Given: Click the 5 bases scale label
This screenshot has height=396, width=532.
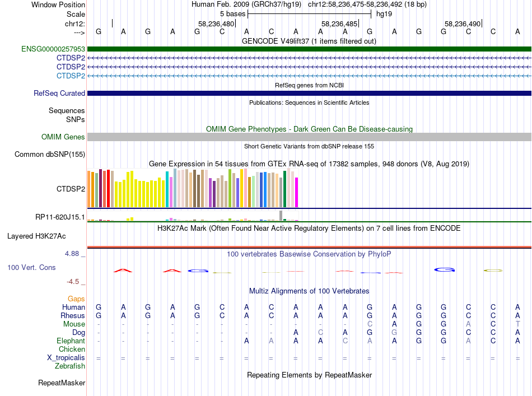Looking at the screenshot, I should point(232,14).
